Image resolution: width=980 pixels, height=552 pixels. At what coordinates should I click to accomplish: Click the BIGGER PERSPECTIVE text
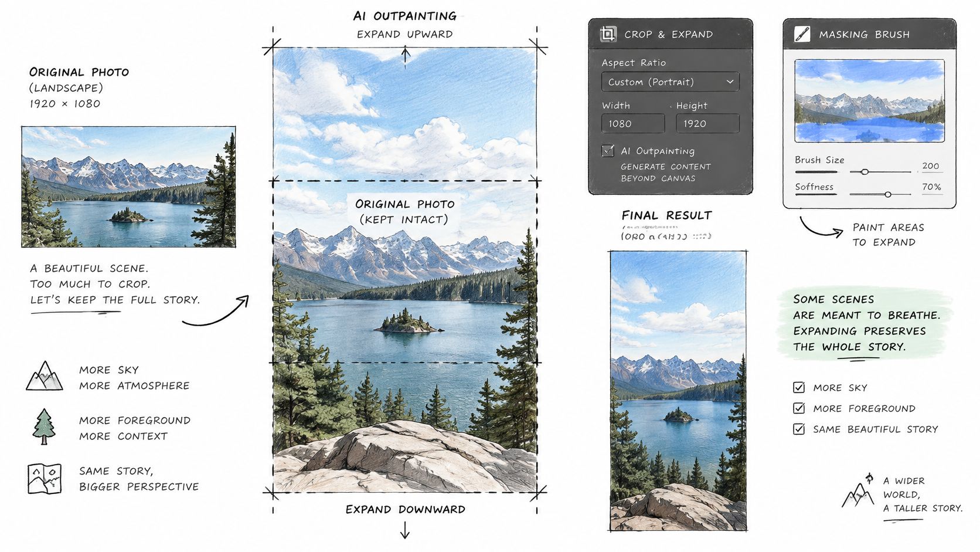139,487
